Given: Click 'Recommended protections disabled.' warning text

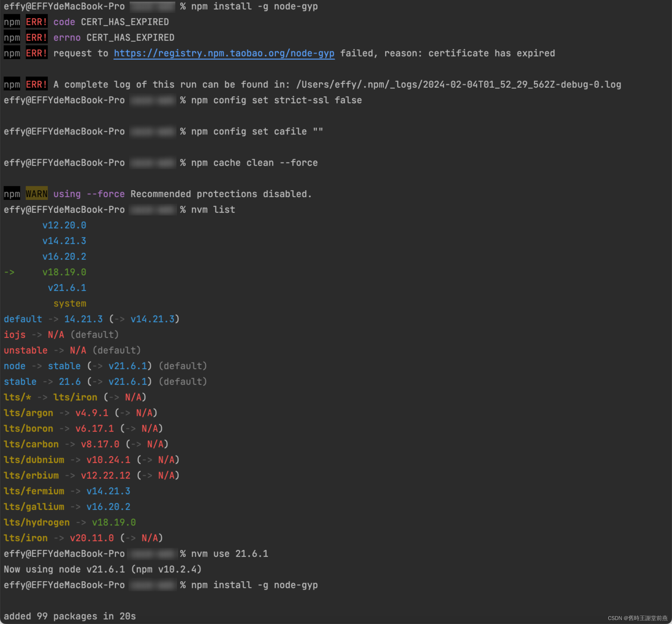Looking at the screenshot, I should pos(221,194).
